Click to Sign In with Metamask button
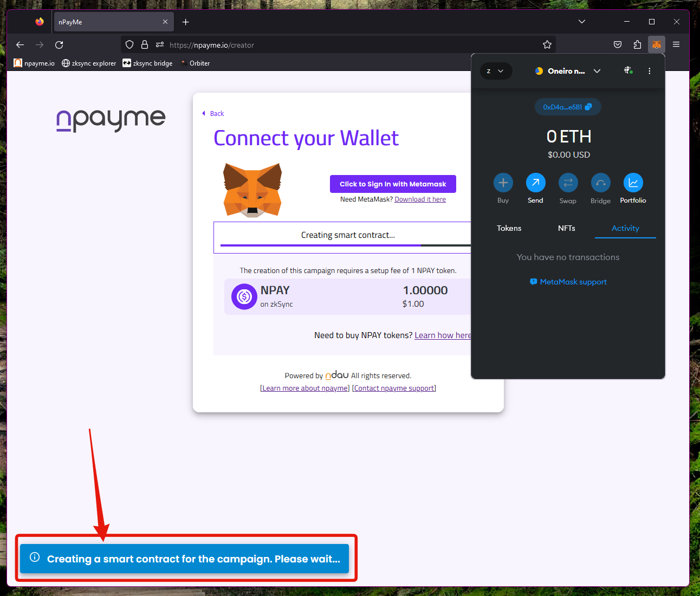 click(x=393, y=184)
